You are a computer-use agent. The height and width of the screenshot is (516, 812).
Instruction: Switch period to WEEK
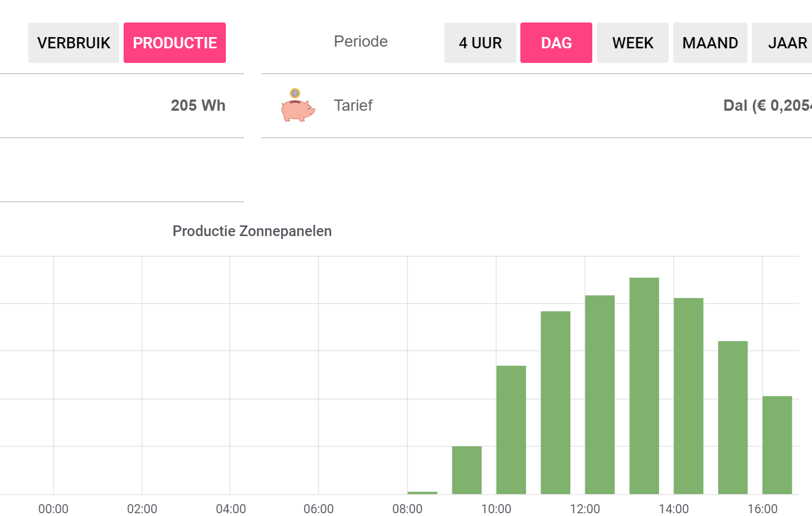click(x=632, y=43)
